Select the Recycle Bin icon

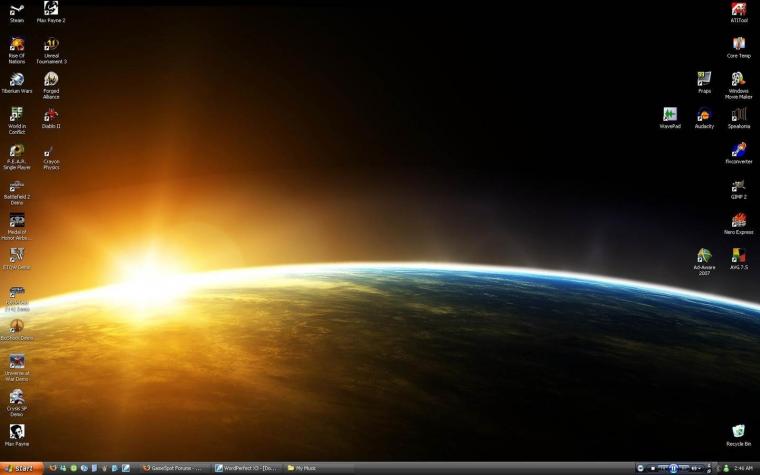(x=739, y=436)
